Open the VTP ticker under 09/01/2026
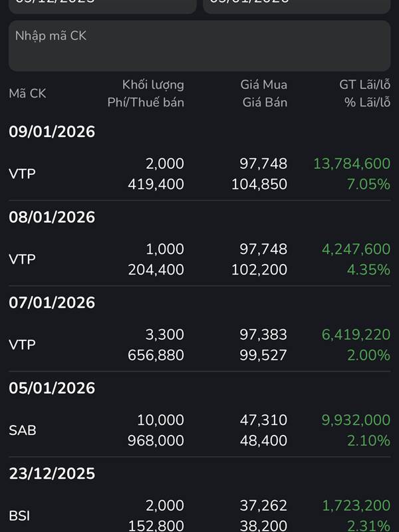The width and height of the screenshot is (399, 532). pyautogui.click(x=22, y=174)
